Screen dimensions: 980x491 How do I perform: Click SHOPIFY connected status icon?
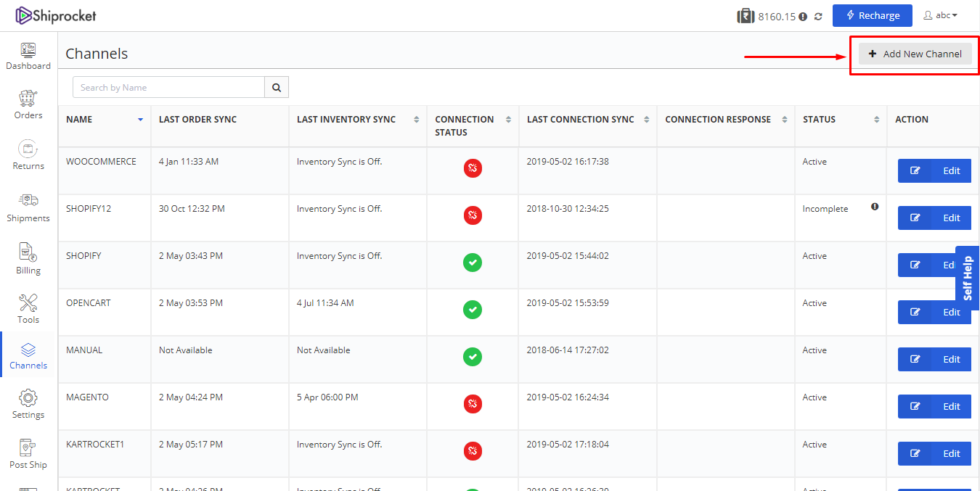pyautogui.click(x=473, y=263)
